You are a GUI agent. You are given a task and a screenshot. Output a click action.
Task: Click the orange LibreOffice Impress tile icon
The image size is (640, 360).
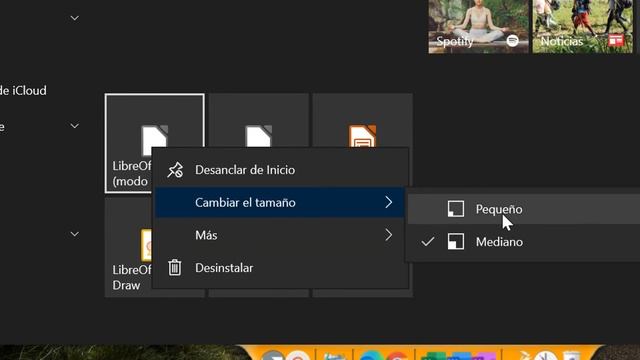(x=362, y=136)
